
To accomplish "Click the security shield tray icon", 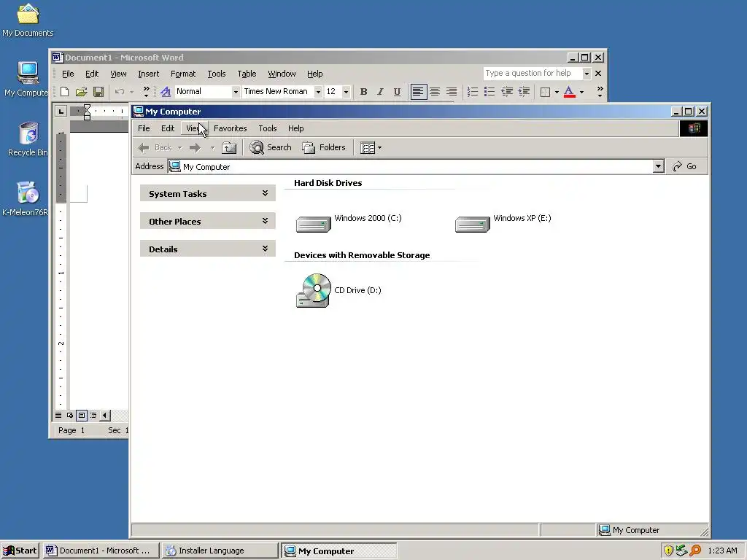I will click(x=668, y=551).
